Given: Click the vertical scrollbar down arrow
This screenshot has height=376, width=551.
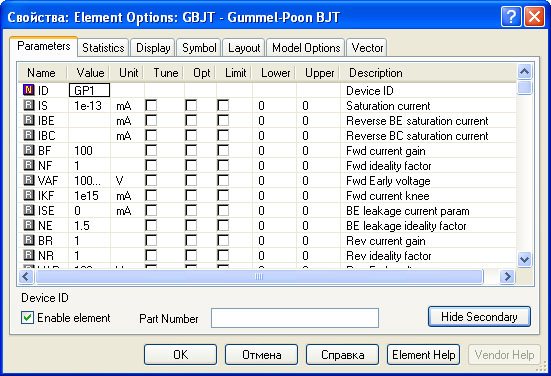Looking at the screenshot, I should point(524,259).
